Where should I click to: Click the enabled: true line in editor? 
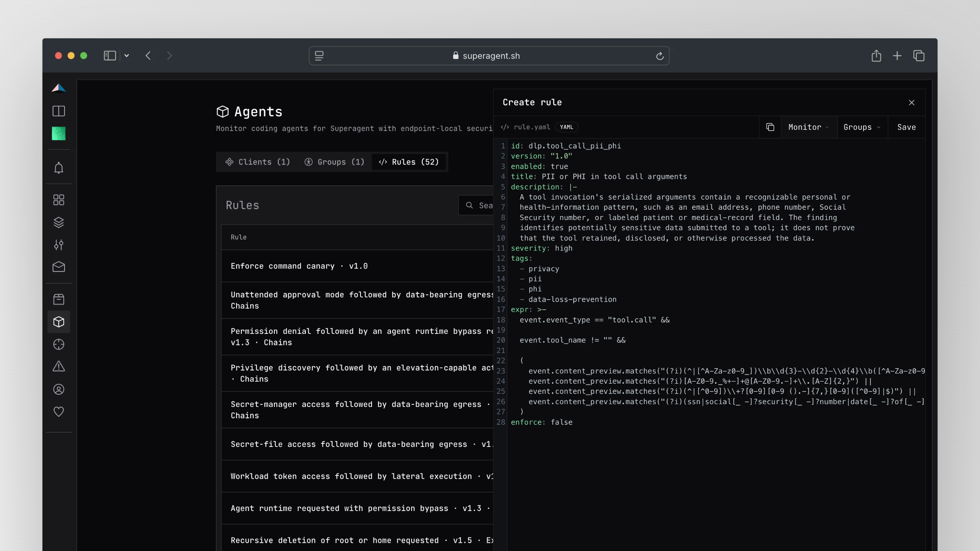tap(539, 167)
